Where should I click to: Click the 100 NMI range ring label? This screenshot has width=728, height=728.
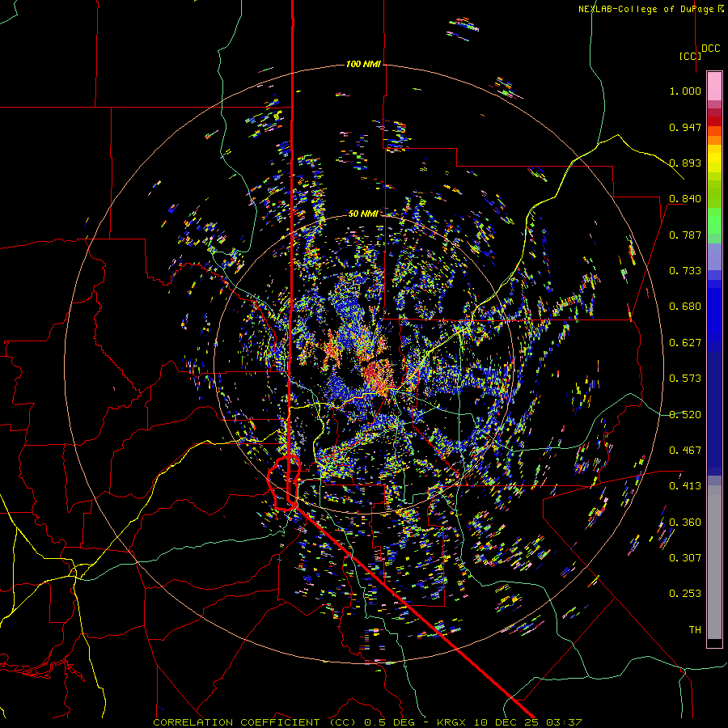(363, 64)
